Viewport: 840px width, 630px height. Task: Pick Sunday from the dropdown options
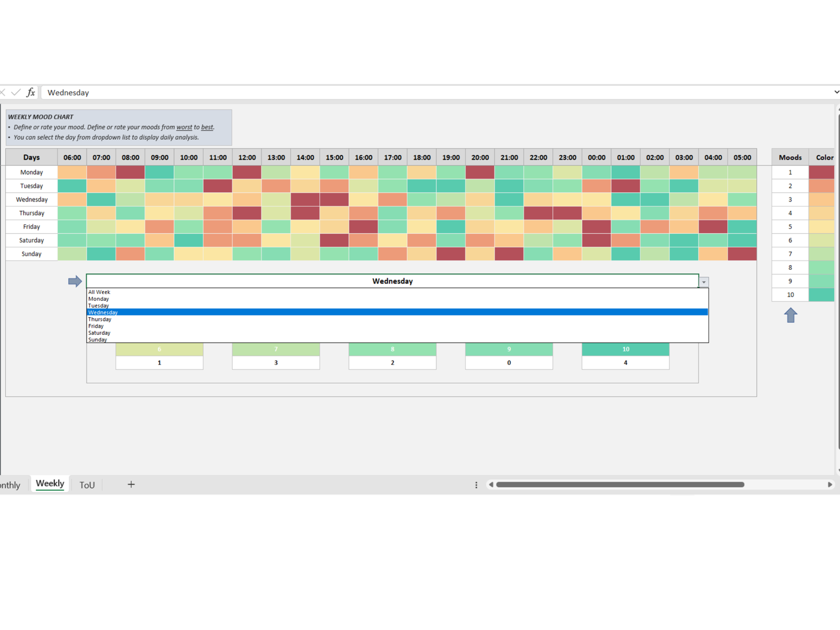(x=98, y=340)
